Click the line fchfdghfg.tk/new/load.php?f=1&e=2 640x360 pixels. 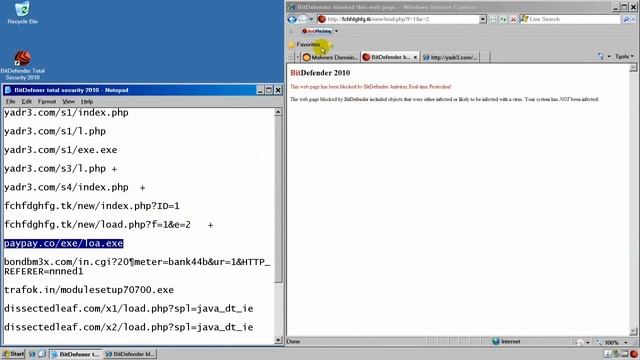click(x=109, y=224)
